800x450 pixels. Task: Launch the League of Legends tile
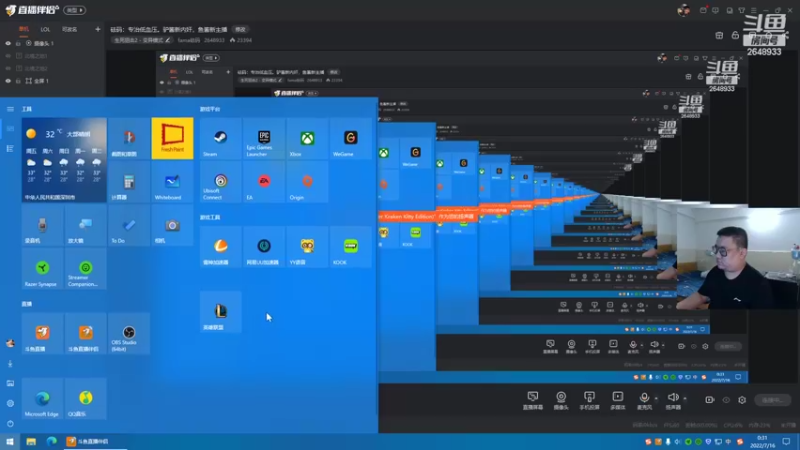[220, 312]
